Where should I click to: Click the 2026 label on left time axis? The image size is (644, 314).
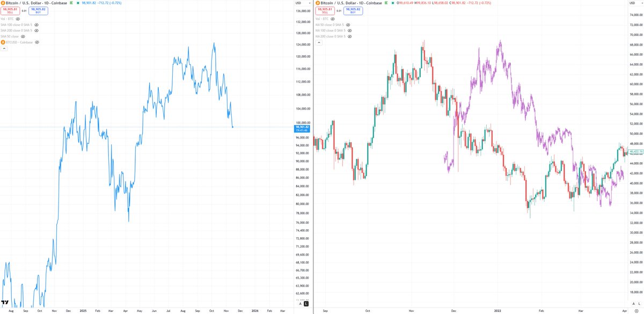pyautogui.click(x=255, y=311)
